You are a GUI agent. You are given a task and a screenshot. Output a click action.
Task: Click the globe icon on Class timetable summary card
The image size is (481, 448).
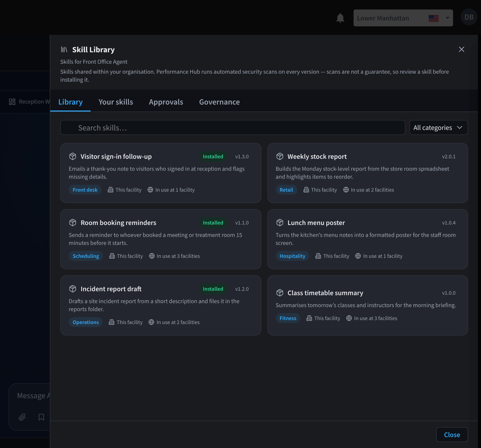click(349, 318)
